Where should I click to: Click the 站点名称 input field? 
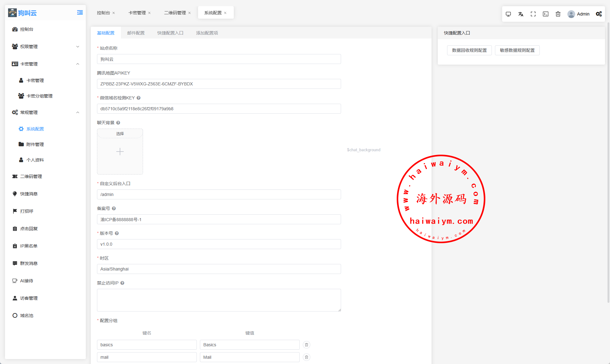219,59
